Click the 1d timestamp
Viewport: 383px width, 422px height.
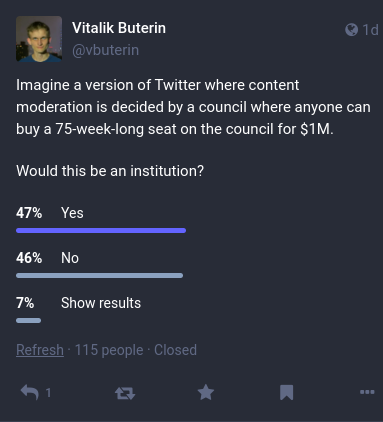click(370, 30)
